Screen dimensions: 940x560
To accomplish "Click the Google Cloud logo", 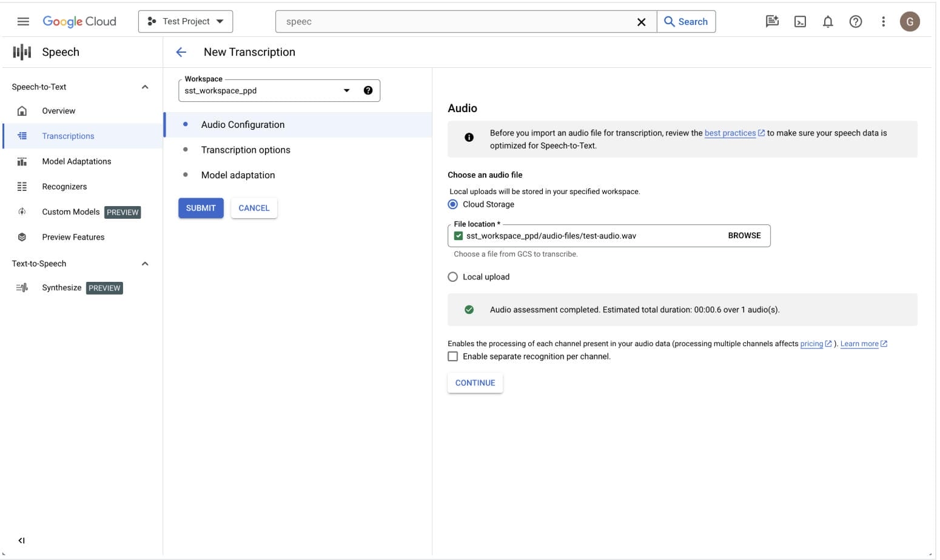I will click(x=79, y=21).
